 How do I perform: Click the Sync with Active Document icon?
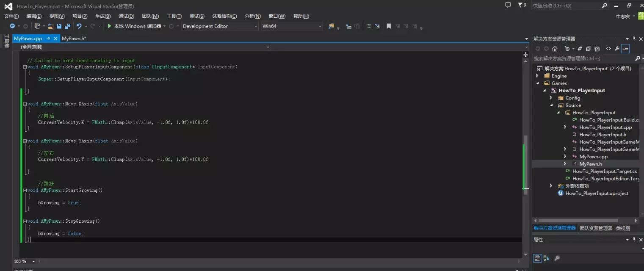point(580,49)
